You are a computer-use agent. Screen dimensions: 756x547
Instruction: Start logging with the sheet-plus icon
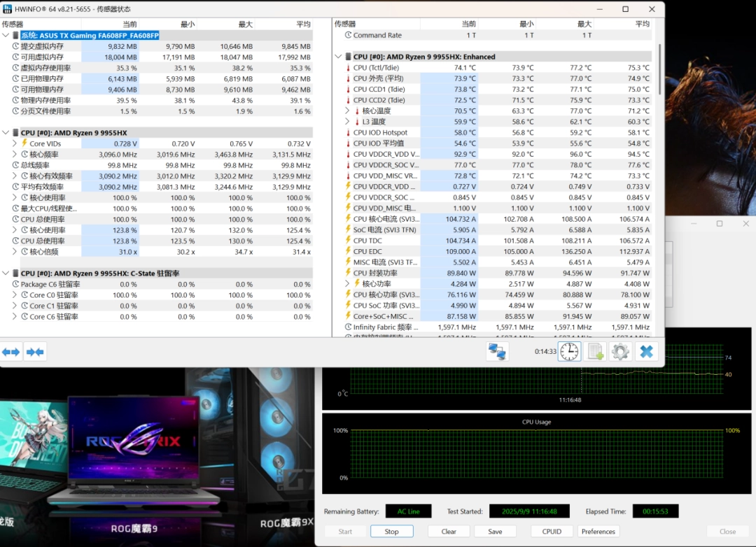click(x=595, y=351)
